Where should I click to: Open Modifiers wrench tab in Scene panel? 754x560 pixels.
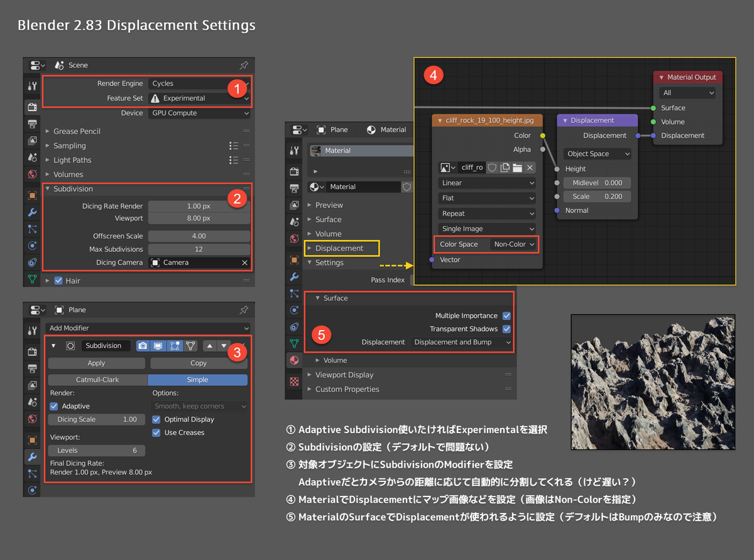point(32,212)
